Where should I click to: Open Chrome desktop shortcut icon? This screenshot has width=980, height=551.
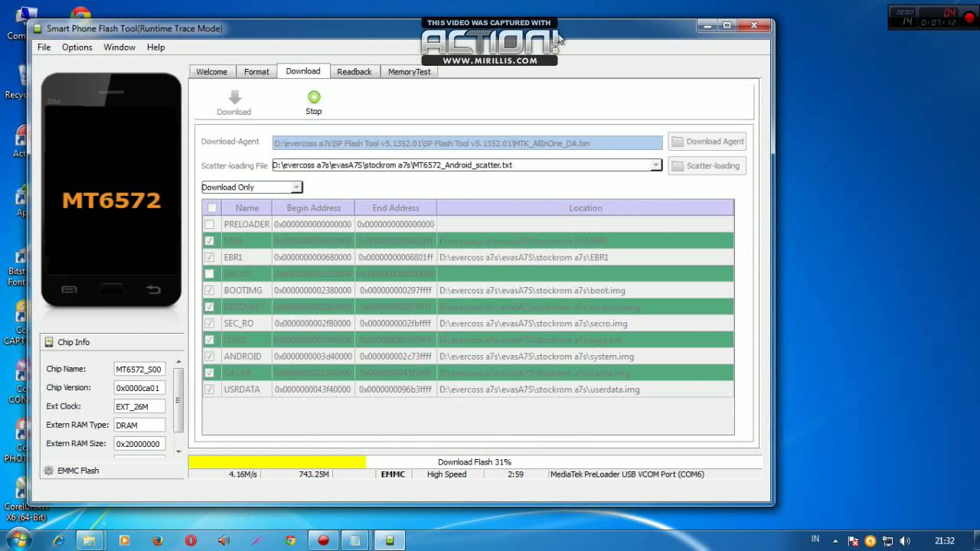pyautogui.click(x=80, y=13)
